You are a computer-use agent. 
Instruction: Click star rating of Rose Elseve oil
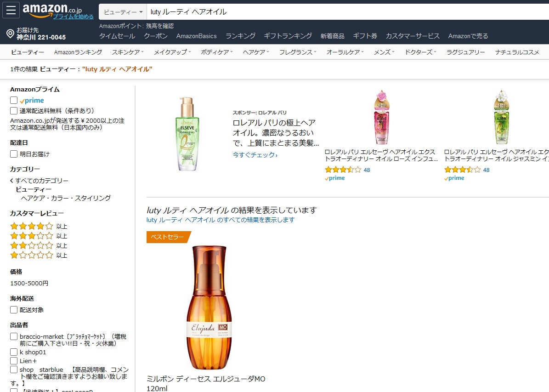pyautogui.click(x=343, y=170)
